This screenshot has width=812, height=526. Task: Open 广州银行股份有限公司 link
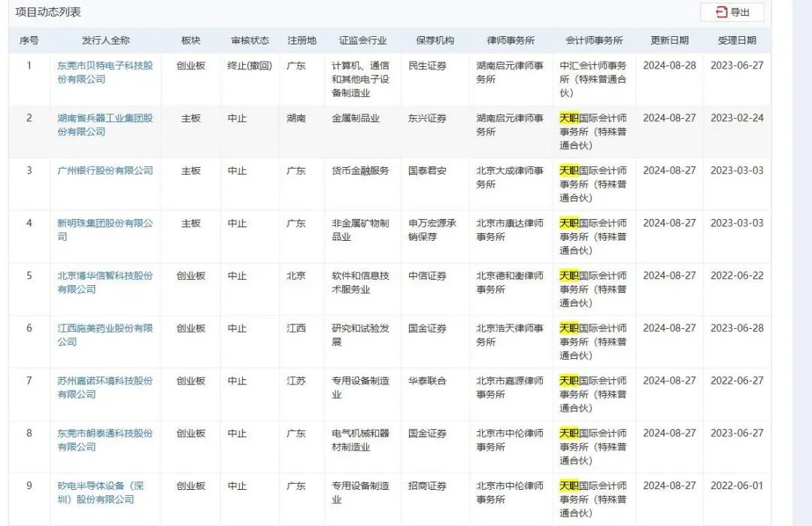pos(105,171)
